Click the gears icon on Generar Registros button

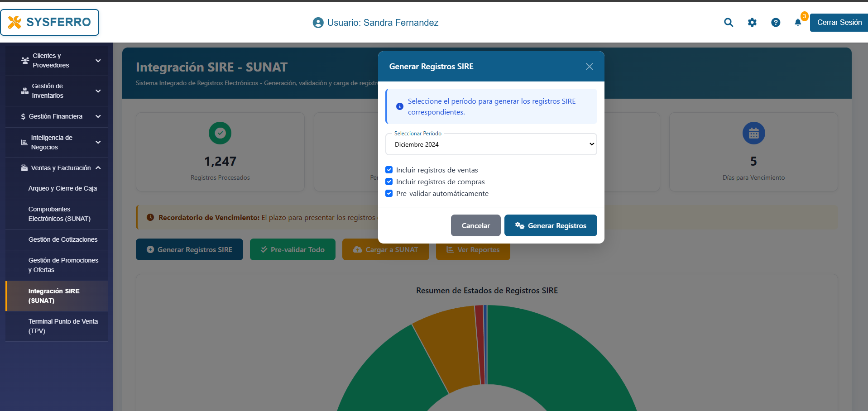519,225
